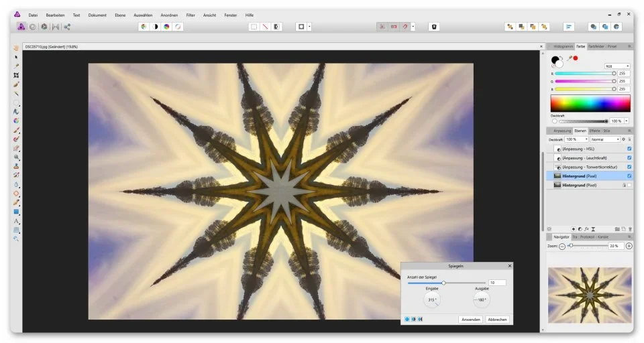The image size is (644, 343).
Task: Select the Rectangle shape tool
Action: (16, 212)
